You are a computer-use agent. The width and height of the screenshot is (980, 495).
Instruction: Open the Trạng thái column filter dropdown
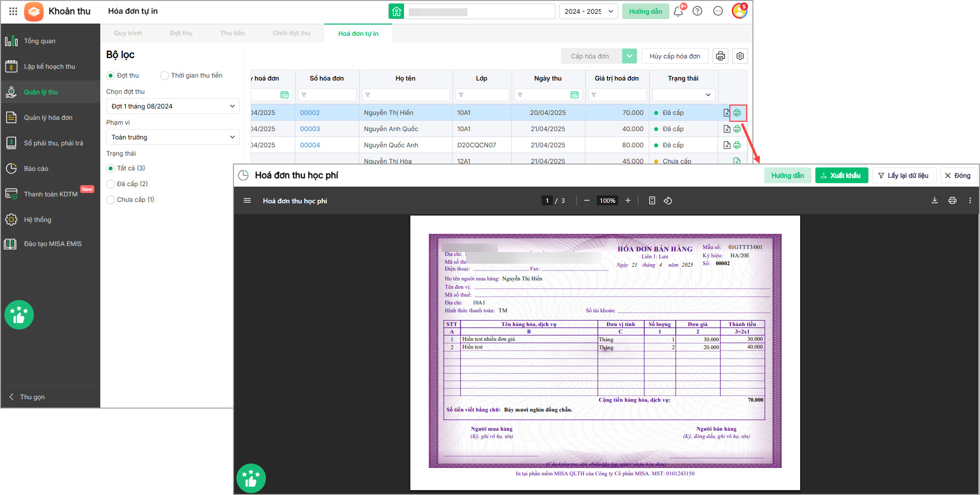[684, 95]
